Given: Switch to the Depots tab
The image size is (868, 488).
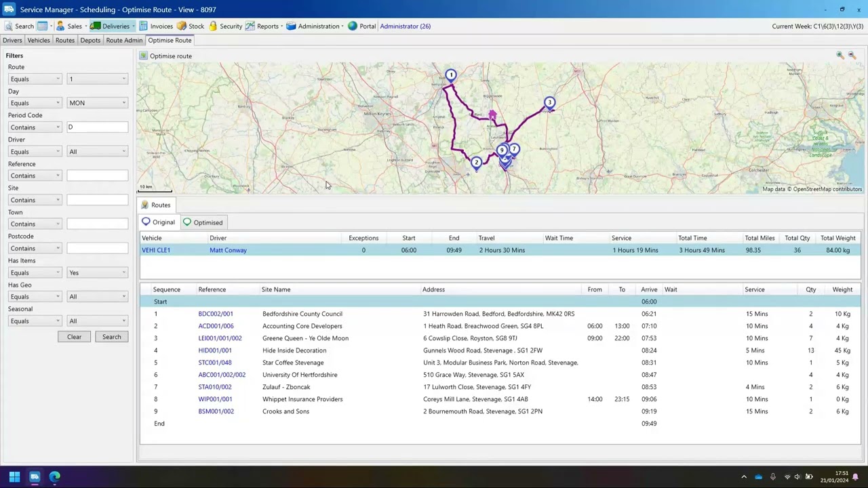Looking at the screenshot, I should 90,40.
